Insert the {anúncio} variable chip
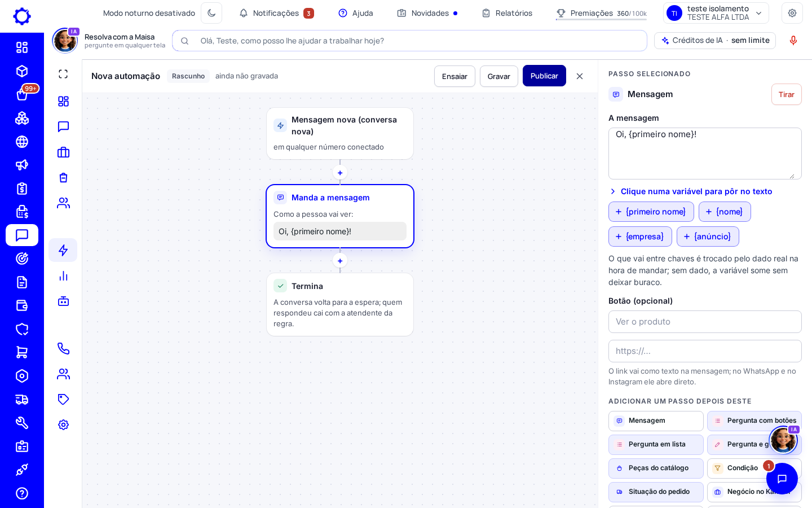Screen dimensions: 812x508 click(x=708, y=237)
